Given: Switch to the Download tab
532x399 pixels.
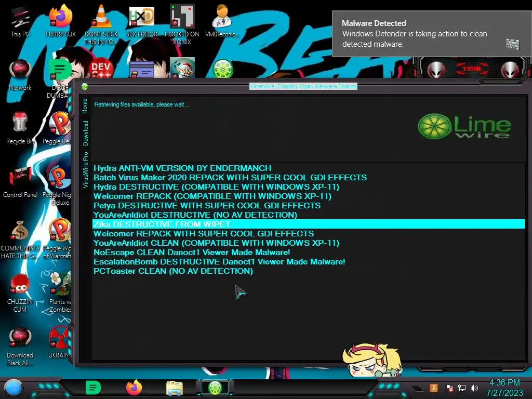Looking at the screenshot, I should point(85,133).
